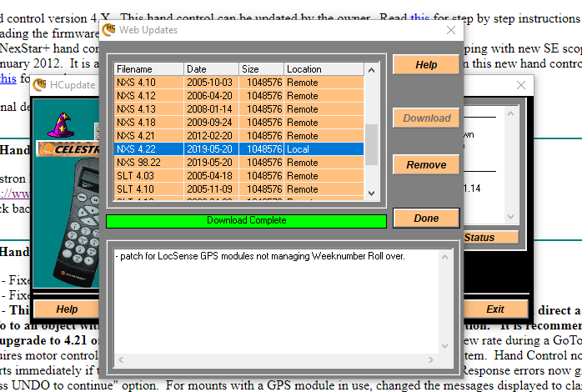Screen dimensions: 582x392
Task: Click the Celestron logo in HCupdate
Action: tap(69, 148)
